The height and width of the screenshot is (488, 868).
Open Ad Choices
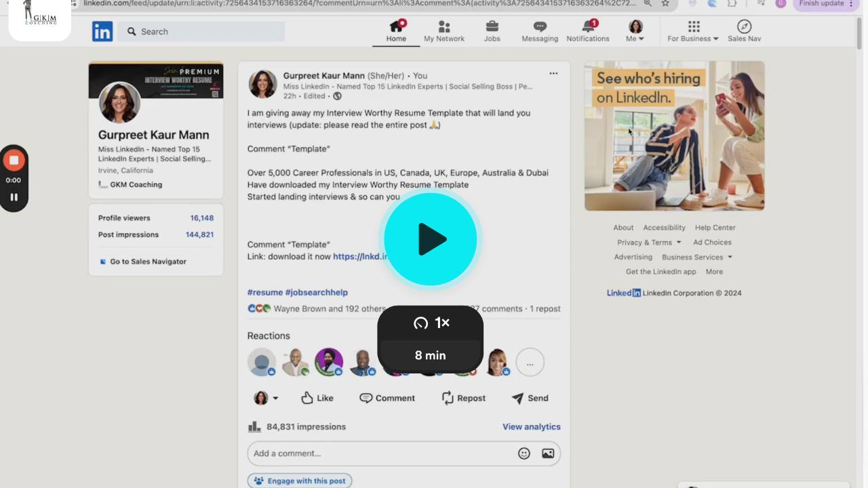click(x=712, y=243)
